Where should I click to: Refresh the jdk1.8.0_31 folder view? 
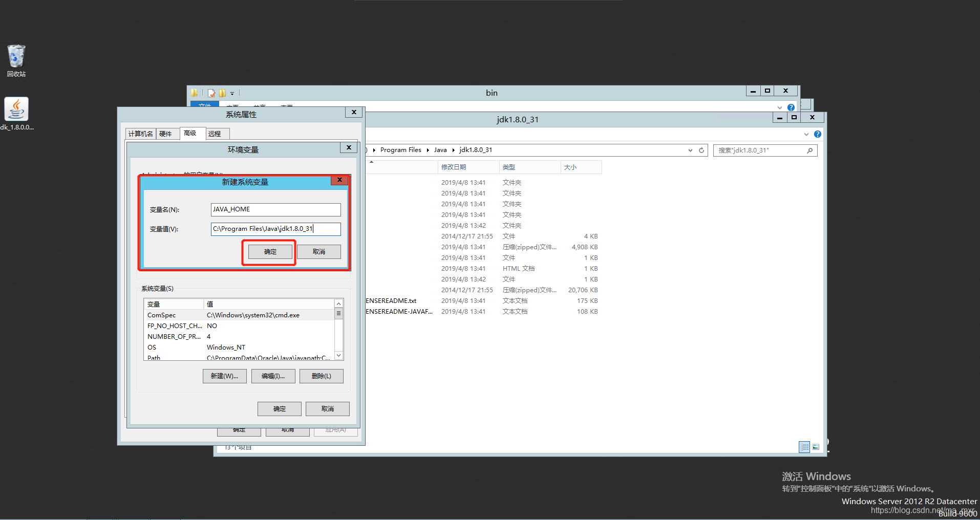pos(701,150)
